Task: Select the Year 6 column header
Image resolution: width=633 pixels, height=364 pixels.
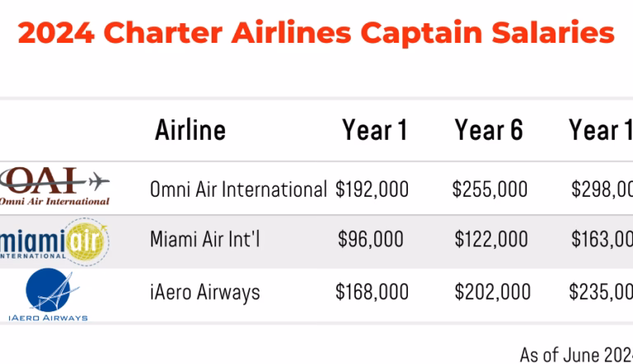Action: pyautogui.click(x=489, y=130)
